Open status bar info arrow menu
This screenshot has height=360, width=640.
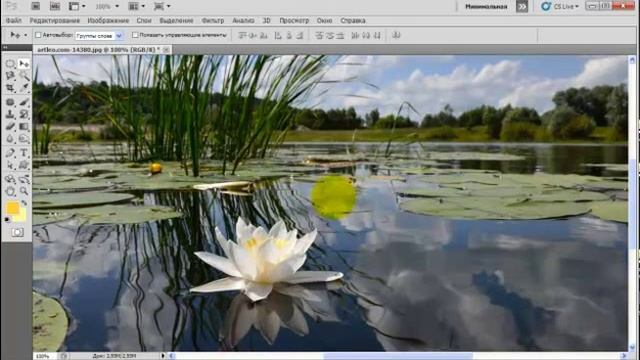click(x=163, y=356)
